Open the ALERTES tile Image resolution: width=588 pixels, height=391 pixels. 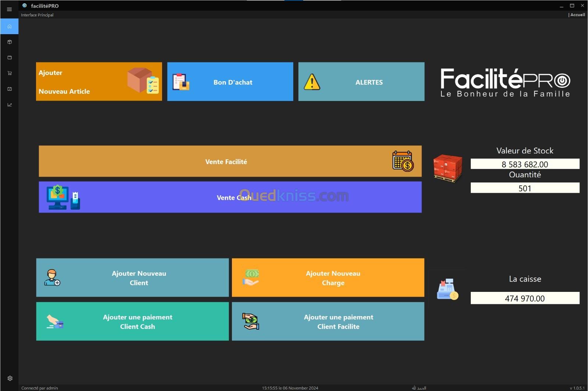[361, 82]
